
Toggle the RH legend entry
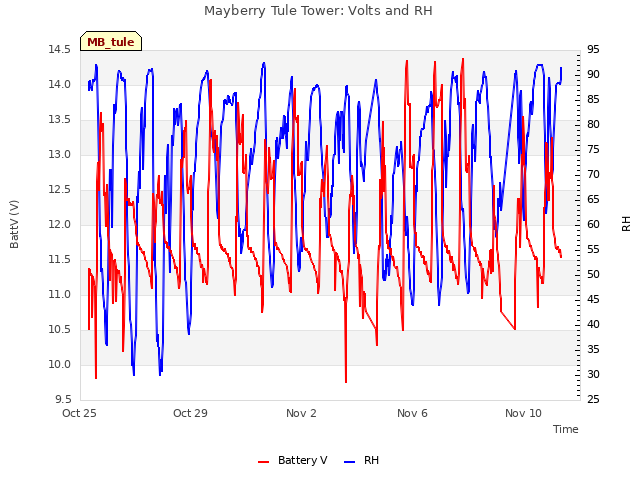tap(362, 460)
